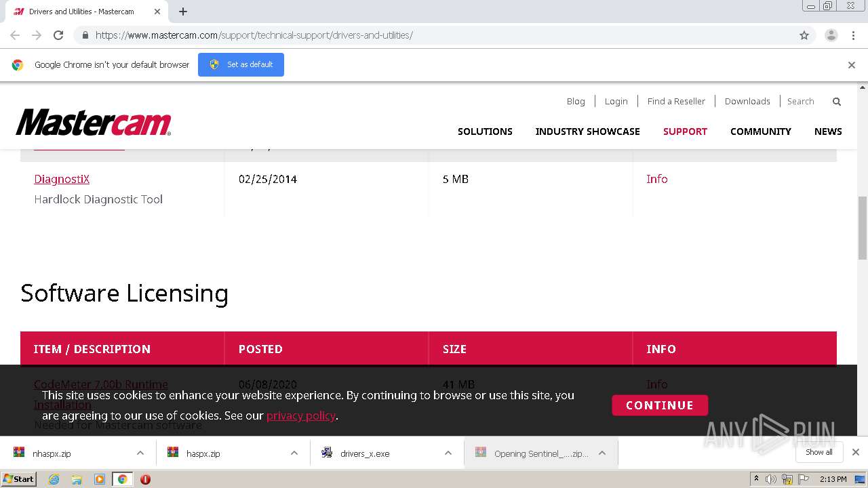Click the volume tray icon

point(771,479)
